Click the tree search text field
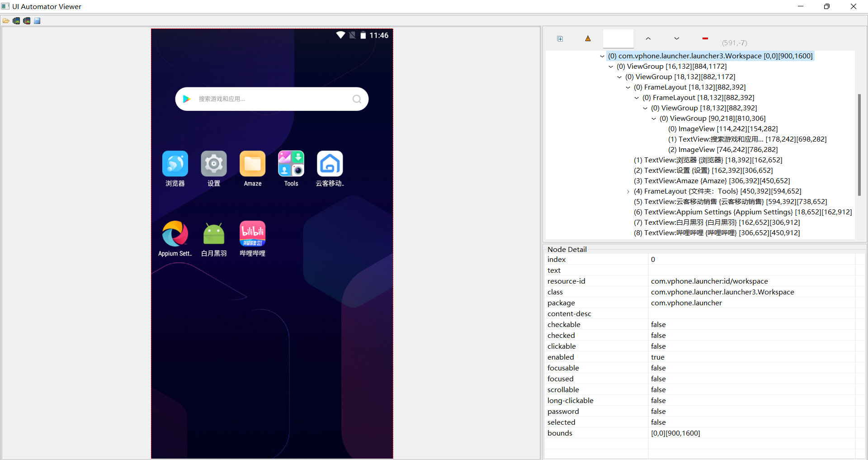Image resolution: width=868 pixels, height=460 pixels. click(x=618, y=39)
